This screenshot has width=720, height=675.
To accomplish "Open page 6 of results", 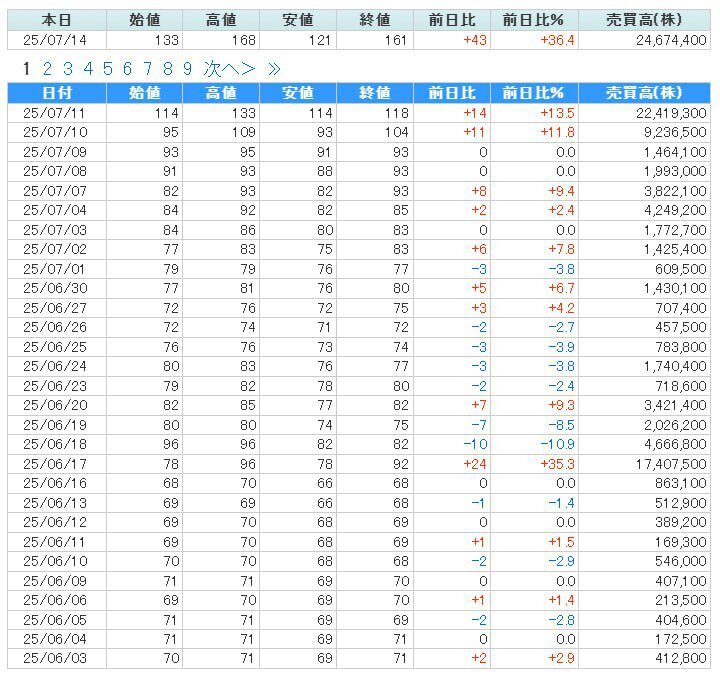I will 127,69.
